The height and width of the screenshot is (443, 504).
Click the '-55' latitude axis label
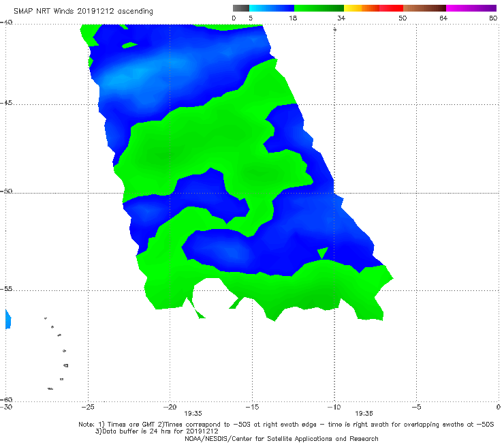(x=6, y=289)
